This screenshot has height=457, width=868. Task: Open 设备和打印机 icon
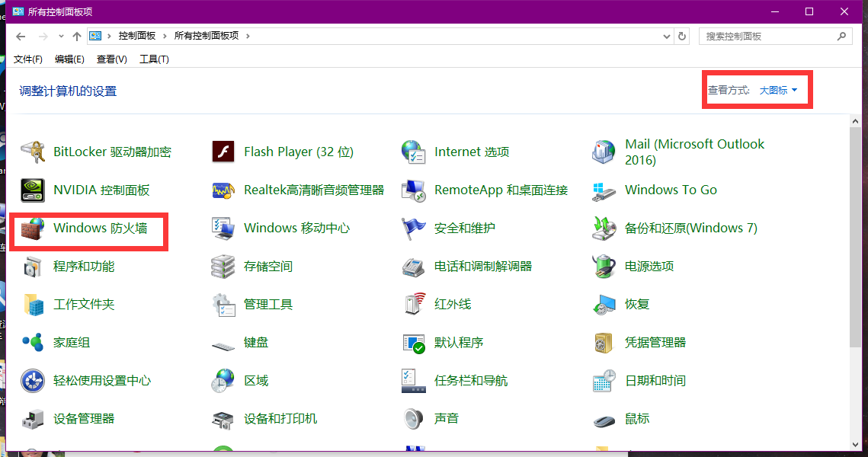pyautogui.click(x=223, y=420)
